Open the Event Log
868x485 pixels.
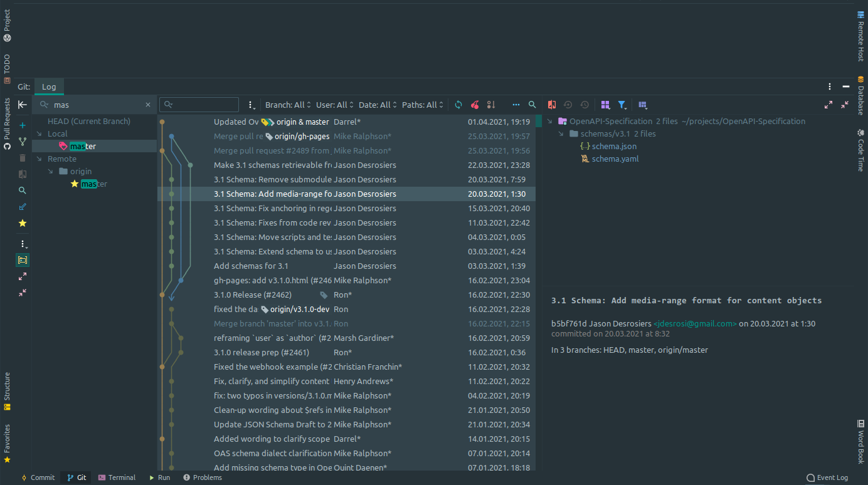click(x=827, y=477)
